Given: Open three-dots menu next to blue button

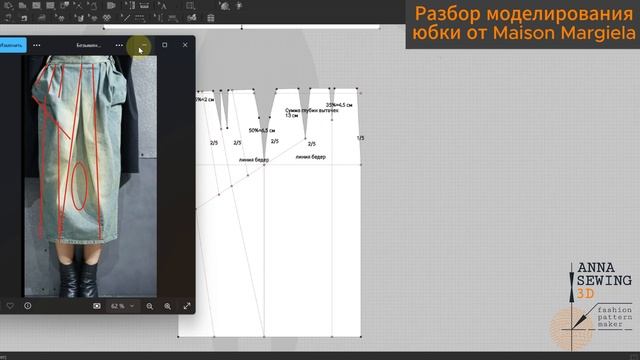Looking at the screenshot, I should pyautogui.click(x=37, y=45).
